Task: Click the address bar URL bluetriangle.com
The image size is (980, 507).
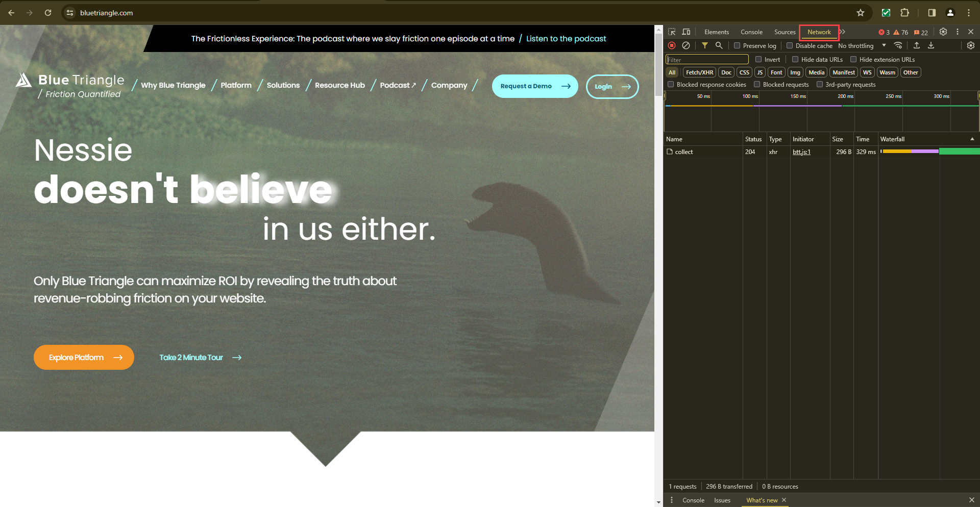Action: (x=106, y=13)
